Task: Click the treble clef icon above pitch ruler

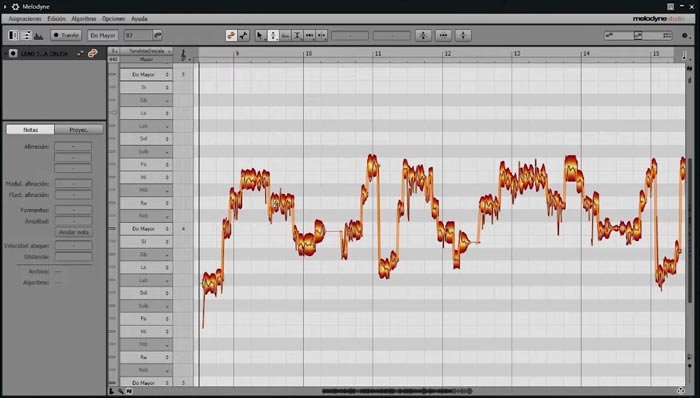Action: pos(183,54)
